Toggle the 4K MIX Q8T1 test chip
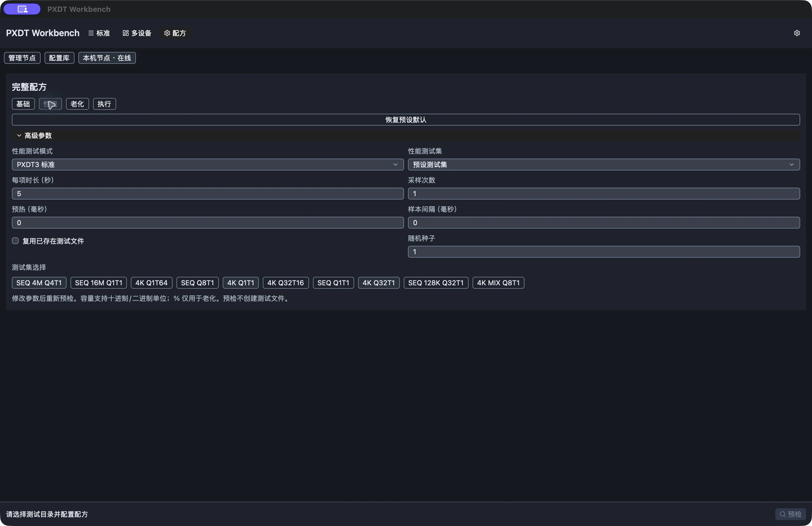Image resolution: width=812 pixels, height=526 pixels. (498, 283)
